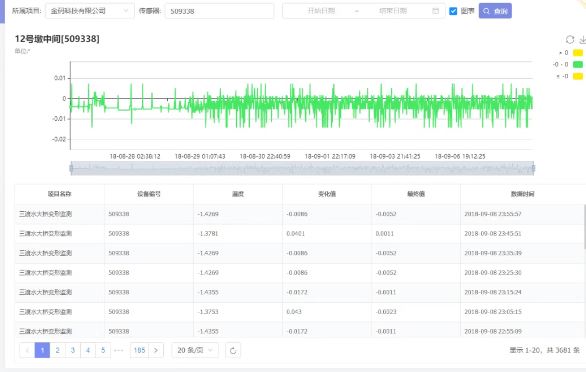Screen dimensions: 586x372
Task: Toggle the green legend swatch for -0 - 0
Action: click(578, 64)
